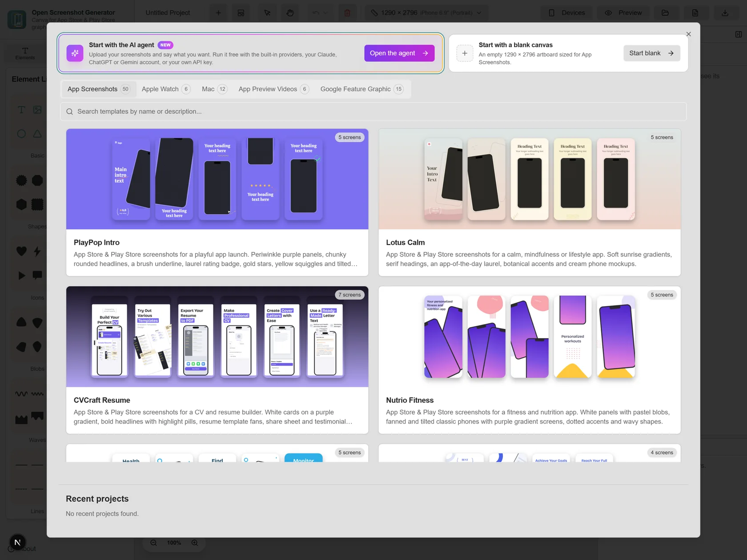Choose the CVCraft Resume template thumbnail

[217, 336]
